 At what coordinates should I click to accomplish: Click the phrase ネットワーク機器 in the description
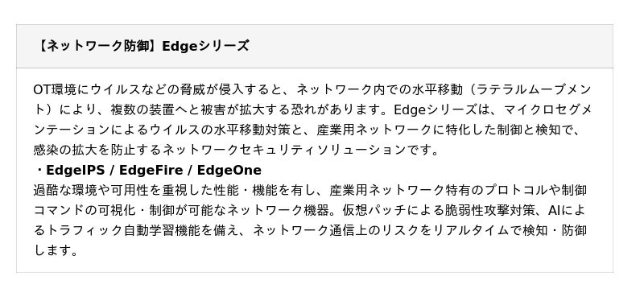pyautogui.click(x=279, y=210)
